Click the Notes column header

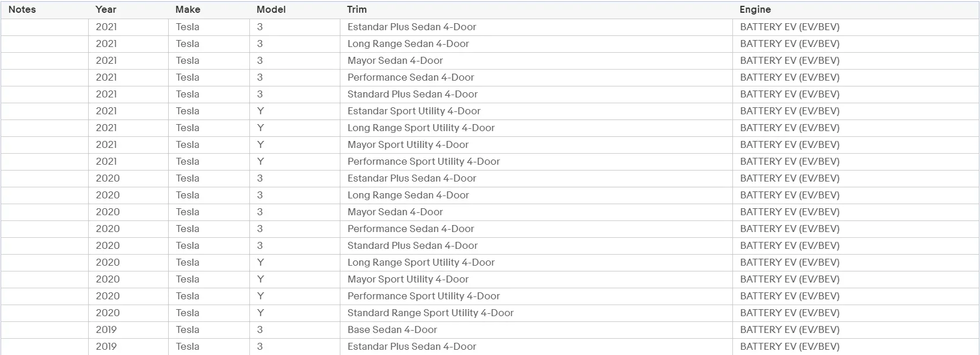coord(22,9)
